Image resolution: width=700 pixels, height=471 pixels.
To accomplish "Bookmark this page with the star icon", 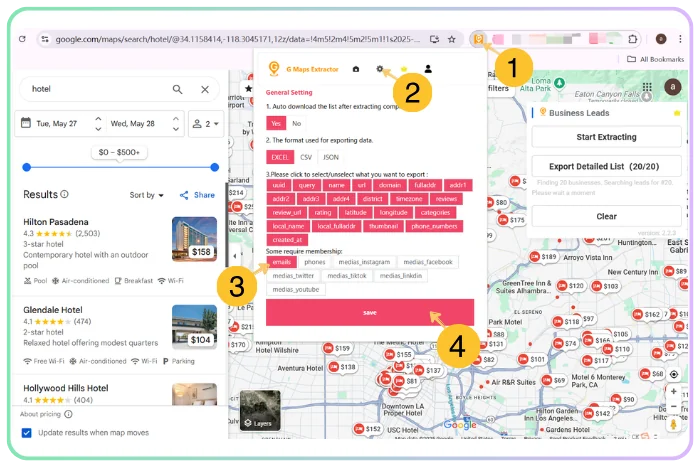I will click(x=452, y=39).
